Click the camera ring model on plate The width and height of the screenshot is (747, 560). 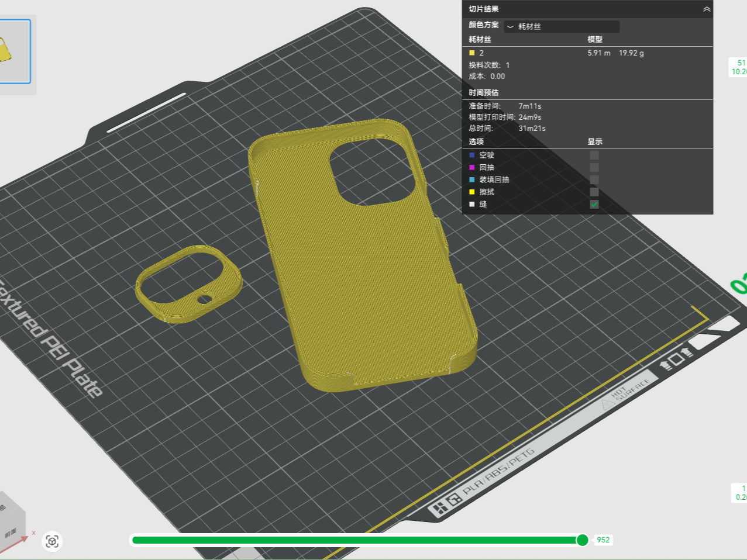(189, 284)
